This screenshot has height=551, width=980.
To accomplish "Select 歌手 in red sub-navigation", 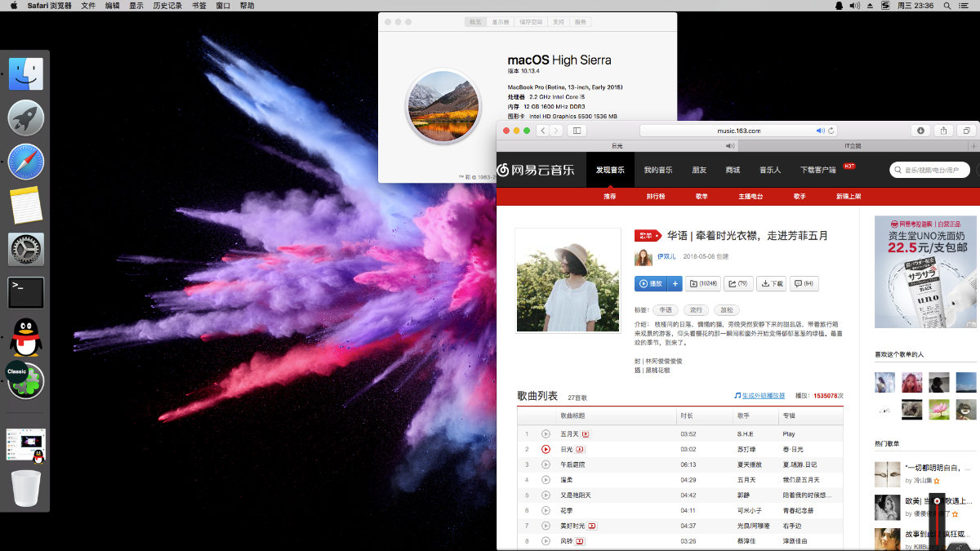I will pyautogui.click(x=800, y=197).
